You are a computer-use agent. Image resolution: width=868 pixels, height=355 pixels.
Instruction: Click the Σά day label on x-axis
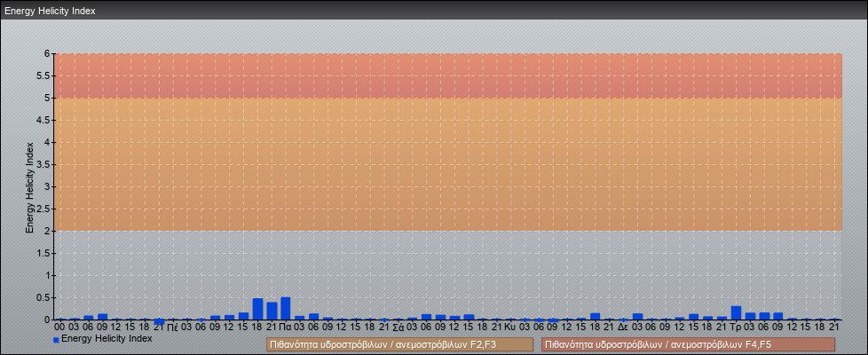tap(398, 327)
